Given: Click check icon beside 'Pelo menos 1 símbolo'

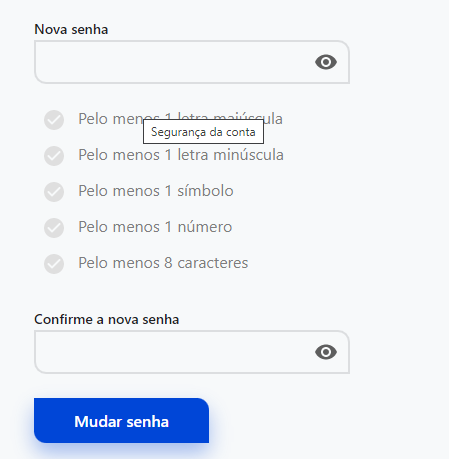Looking at the screenshot, I should tap(54, 192).
